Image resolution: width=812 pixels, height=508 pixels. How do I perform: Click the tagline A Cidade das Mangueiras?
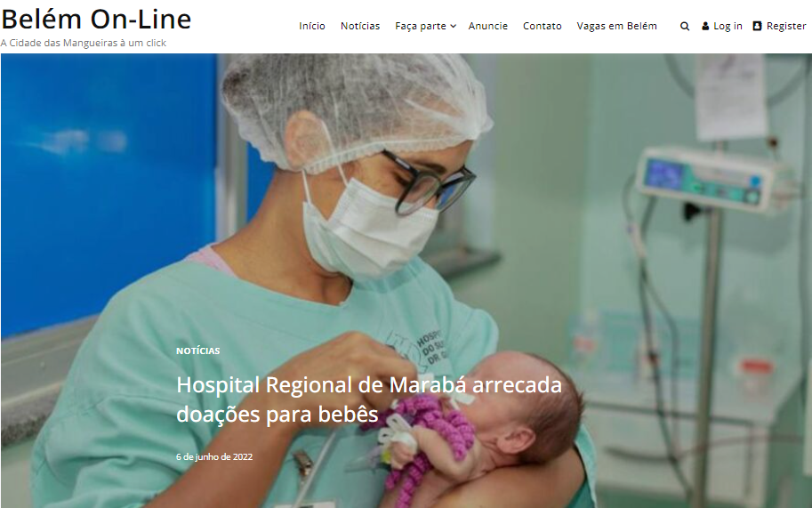coord(83,43)
